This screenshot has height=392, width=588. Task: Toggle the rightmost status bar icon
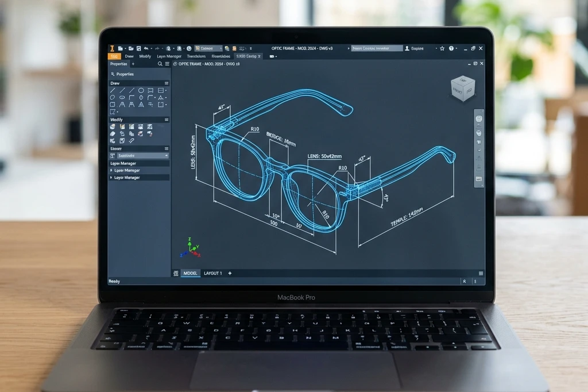(475, 281)
